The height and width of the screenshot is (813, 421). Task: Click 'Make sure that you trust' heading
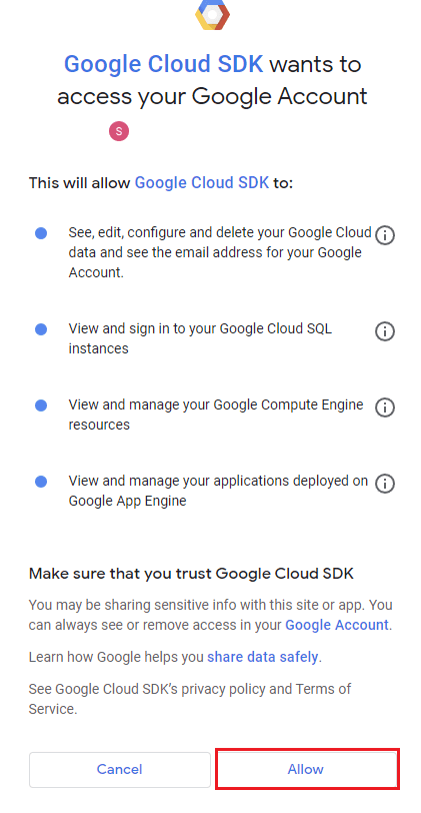191,573
